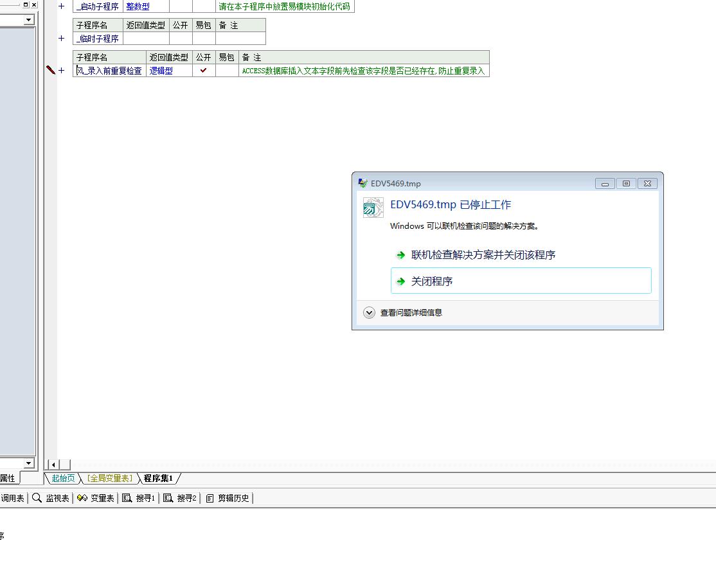Open the 搜寻1 panel tab
The height and width of the screenshot is (588, 716).
point(139,498)
